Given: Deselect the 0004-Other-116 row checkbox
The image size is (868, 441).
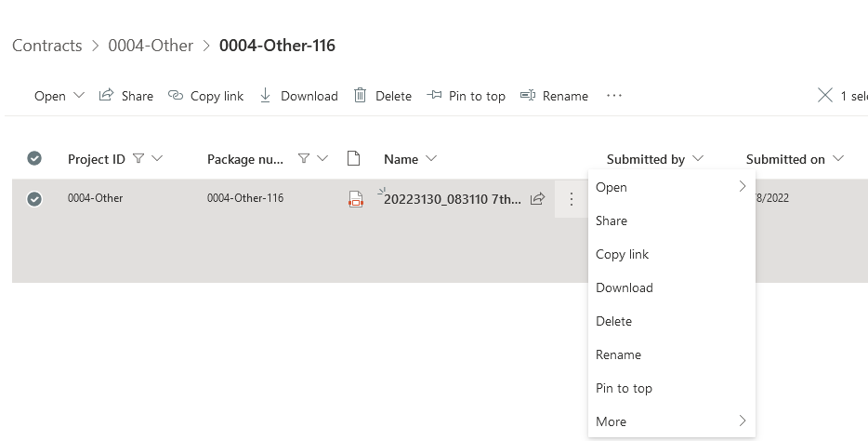Looking at the screenshot, I should coord(34,198).
